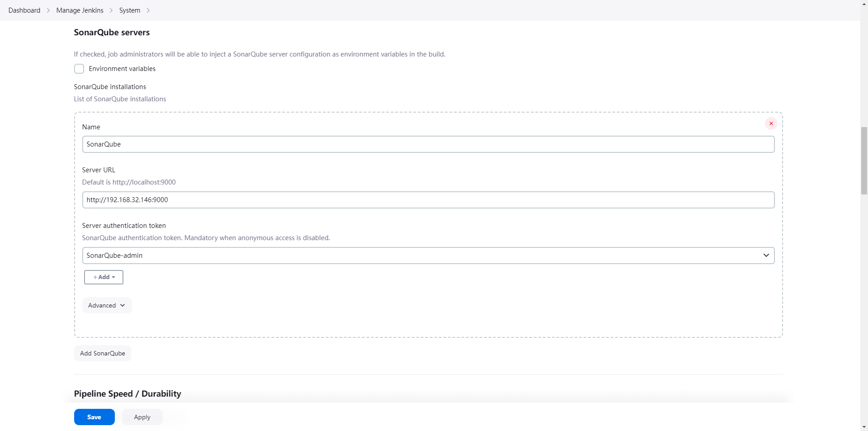Click the page vertical scrollbar thumb

864,161
